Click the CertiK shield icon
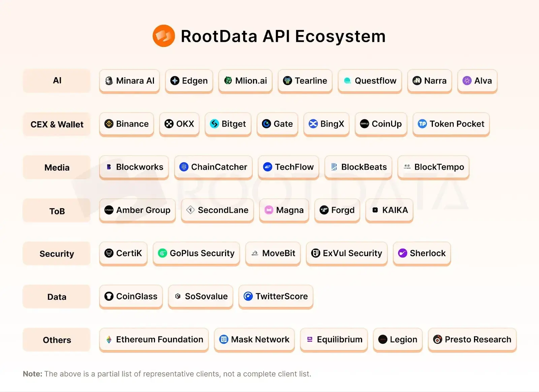Screen dimensions: 539x392 pyautogui.click(x=109, y=253)
